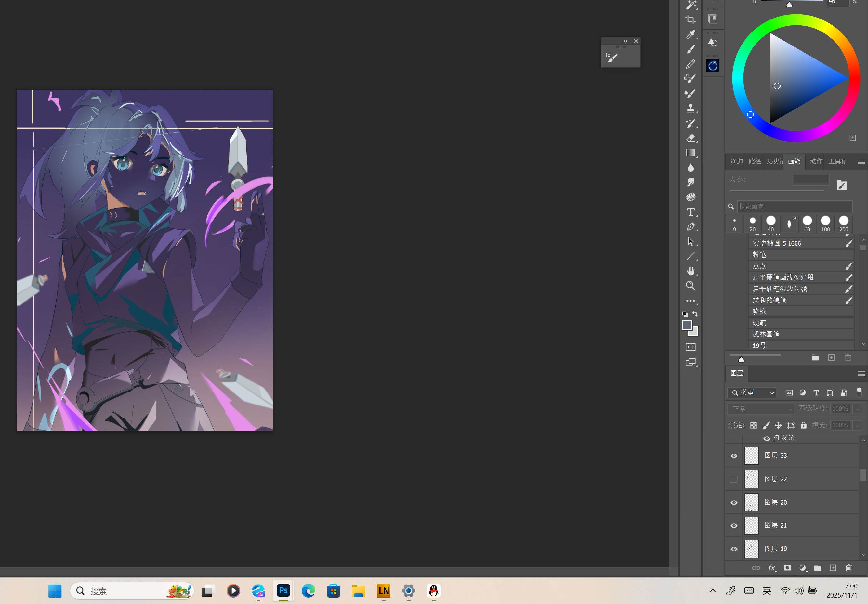Switch to the 动作 tab

tap(816, 161)
